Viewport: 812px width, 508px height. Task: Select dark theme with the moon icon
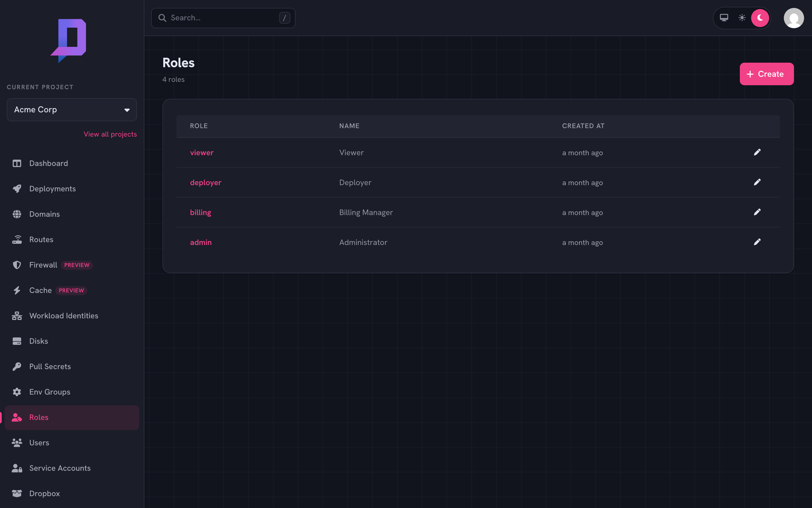pos(760,18)
